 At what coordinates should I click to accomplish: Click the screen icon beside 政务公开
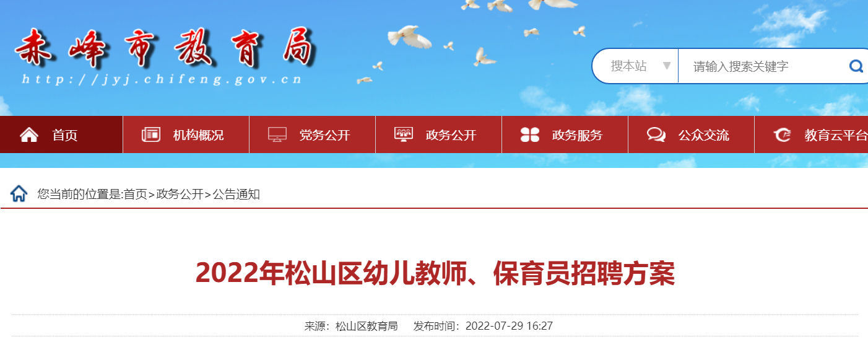pos(404,134)
